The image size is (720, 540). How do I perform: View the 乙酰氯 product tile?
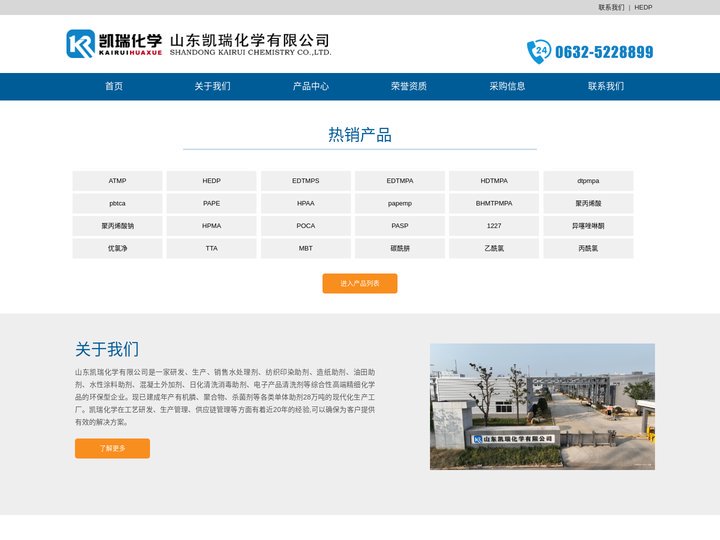pyautogui.click(x=494, y=248)
